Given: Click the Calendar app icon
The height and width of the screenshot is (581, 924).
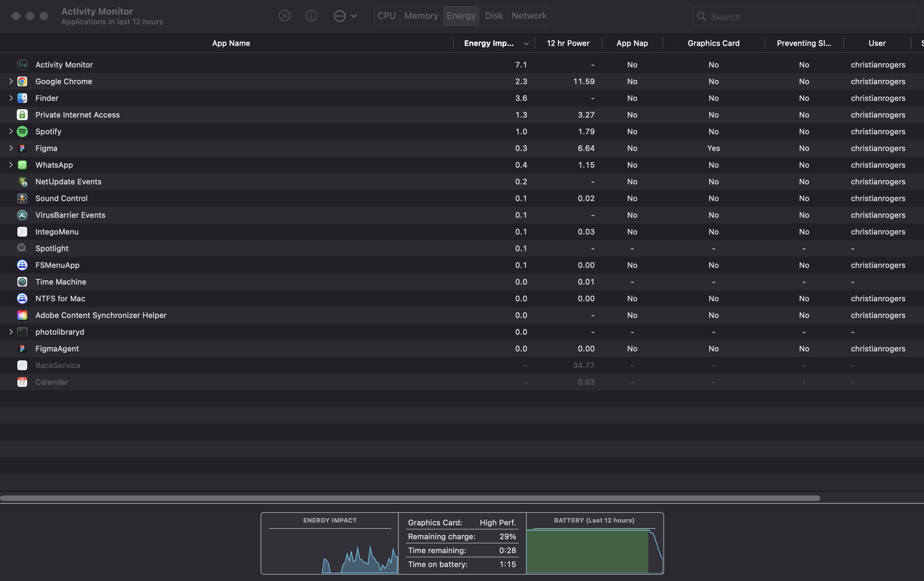Looking at the screenshot, I should 22,382.
